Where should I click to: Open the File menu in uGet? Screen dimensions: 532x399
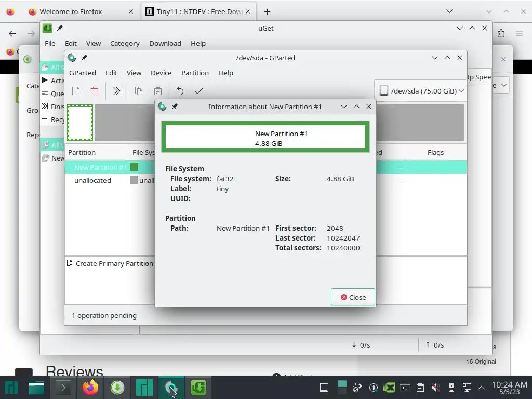[x=50, y=43]
